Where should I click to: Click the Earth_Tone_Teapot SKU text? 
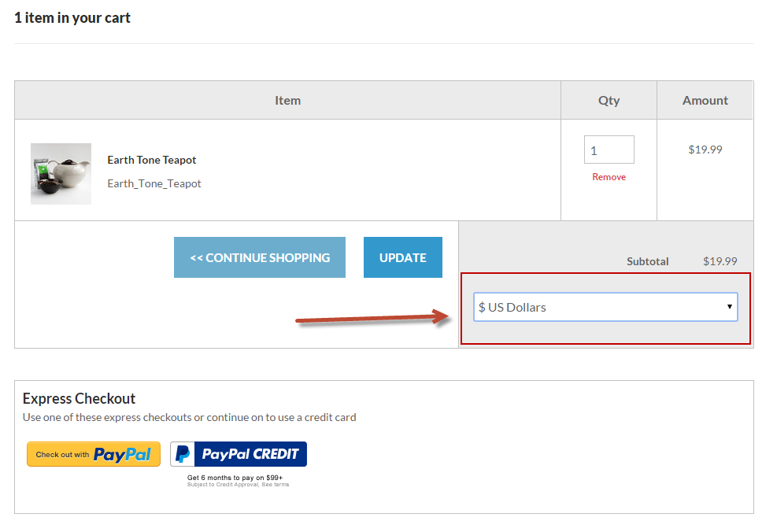(x=154, y=184)
